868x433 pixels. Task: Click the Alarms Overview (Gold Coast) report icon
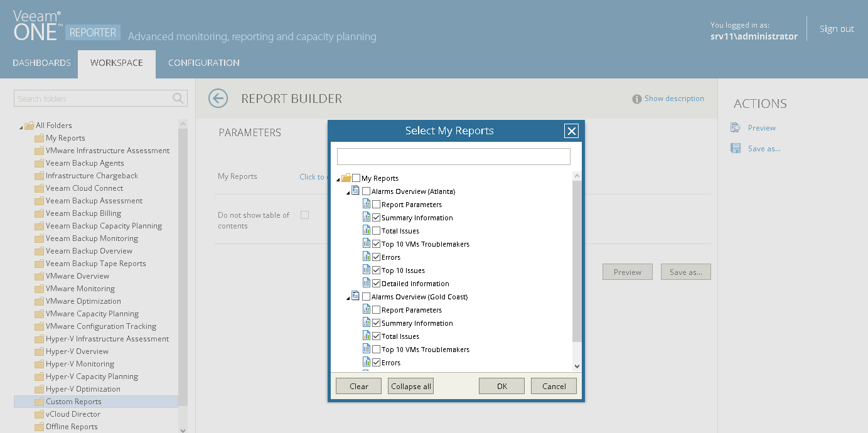tap(356, 296)
